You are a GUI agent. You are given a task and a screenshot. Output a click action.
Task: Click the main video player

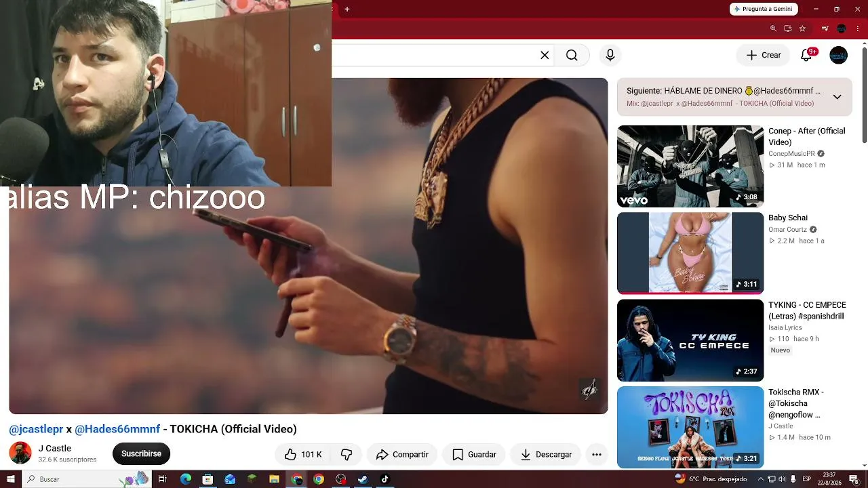tap(309, 245)
